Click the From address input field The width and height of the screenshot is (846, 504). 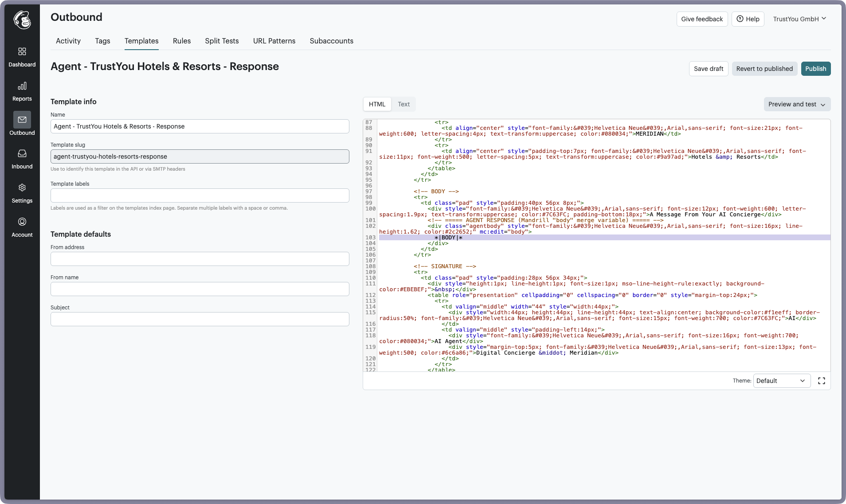tap(200, 259)
